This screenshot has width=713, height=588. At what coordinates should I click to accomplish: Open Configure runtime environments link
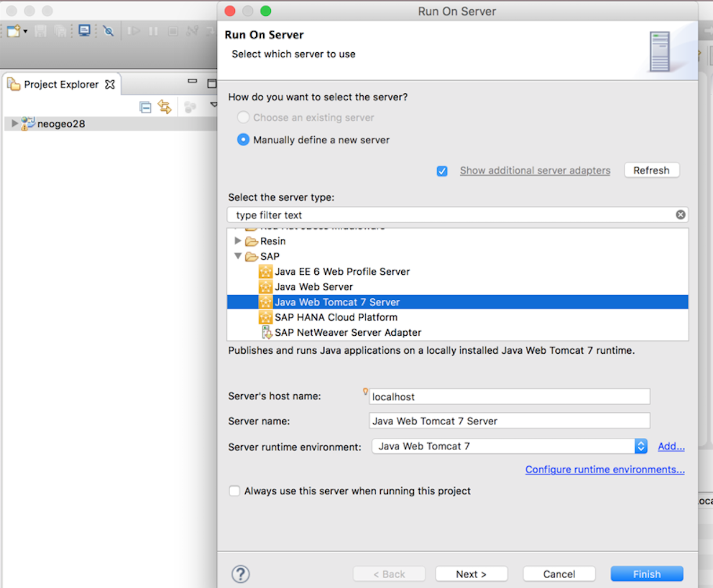605,469
